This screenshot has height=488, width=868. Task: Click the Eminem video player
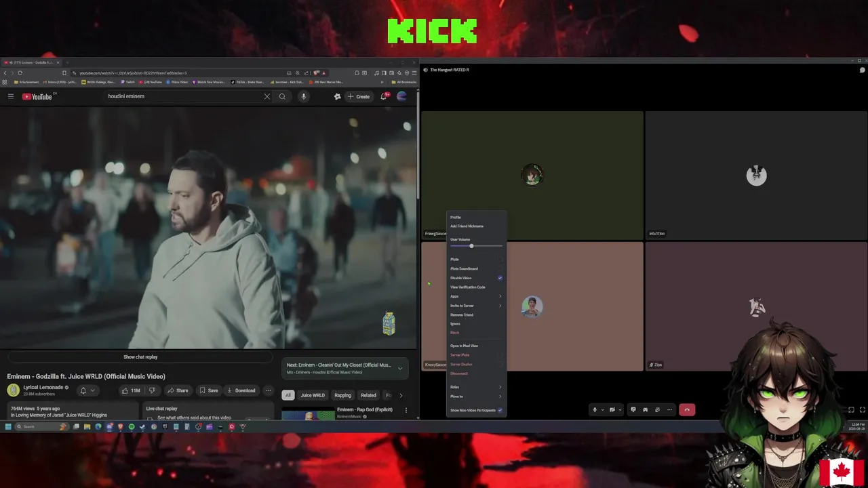tap(208, 228)
